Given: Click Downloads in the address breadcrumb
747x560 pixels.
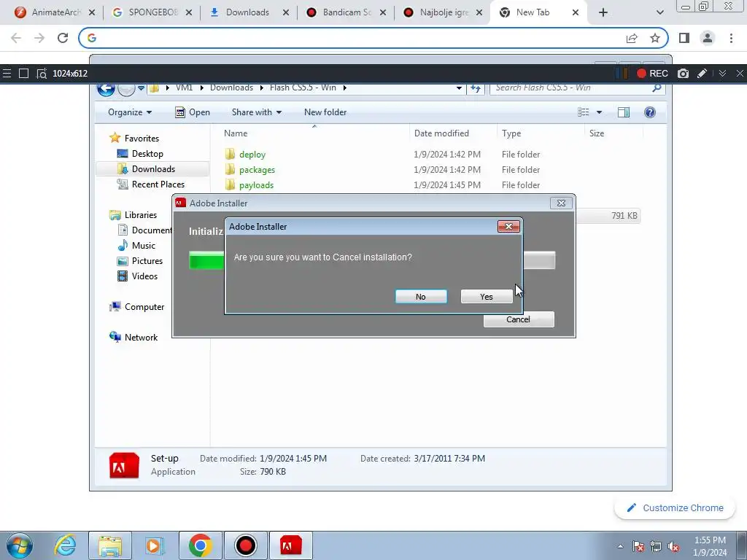Looking at the screenshot, I should coord(231,87).
